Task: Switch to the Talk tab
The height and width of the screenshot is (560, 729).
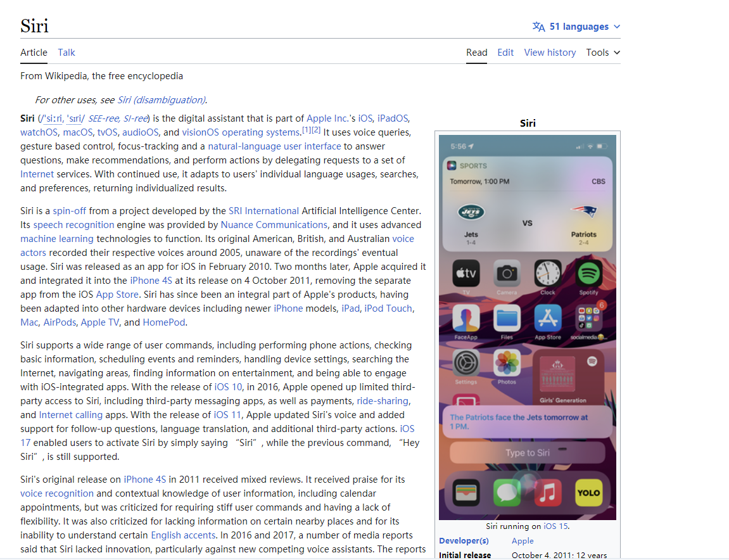Action: tap(67, 53)
